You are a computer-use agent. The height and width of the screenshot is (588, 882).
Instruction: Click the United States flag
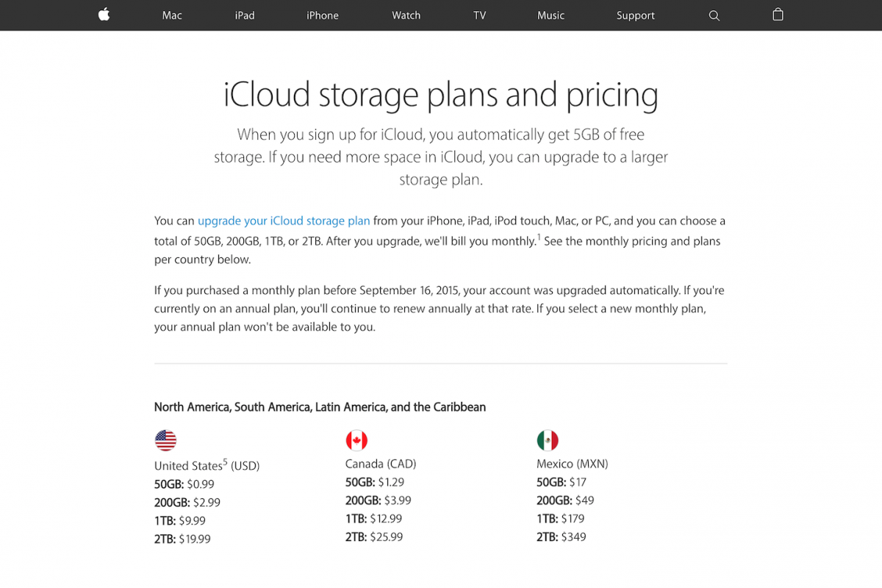click(x=165, y=440)
